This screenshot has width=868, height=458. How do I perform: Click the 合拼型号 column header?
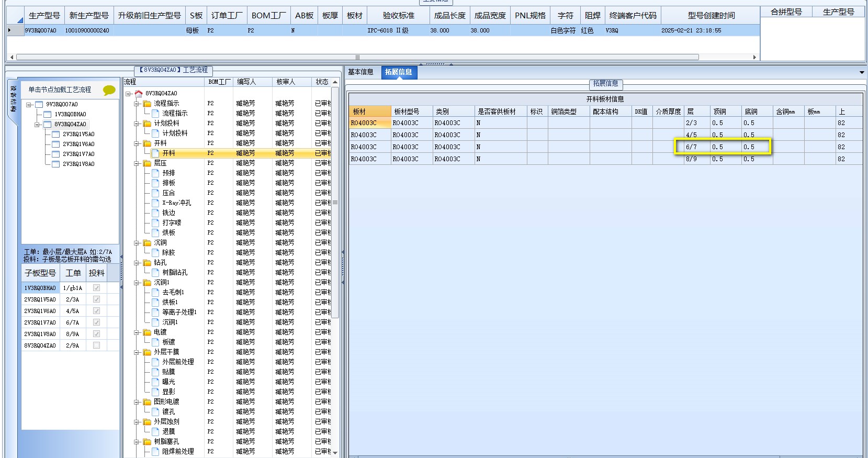pos(786,12)
